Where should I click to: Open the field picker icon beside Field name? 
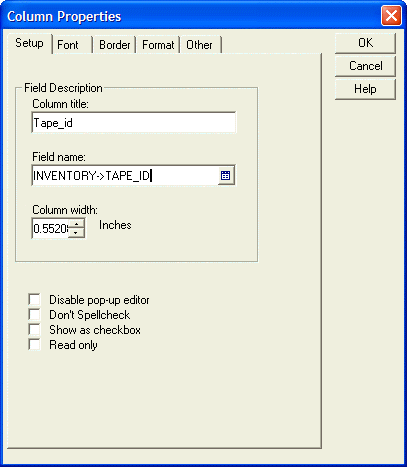pyautogui.click(x=226, y=175)
